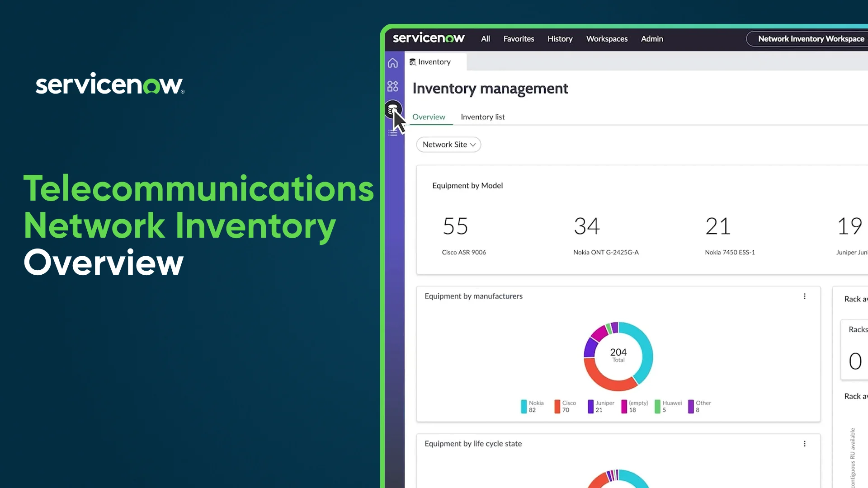
Task: Open Equipment by manufacturers options menu
Action: pyautogui.click(x=804, y=296)
